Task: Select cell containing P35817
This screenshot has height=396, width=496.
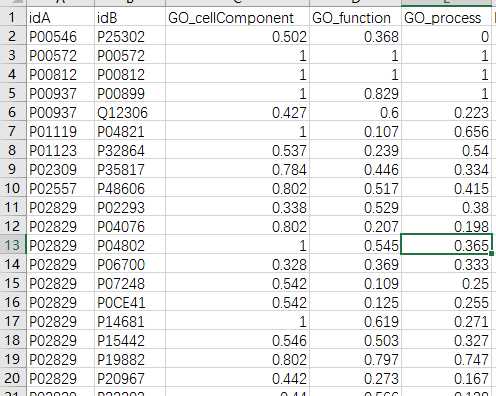Action: (x=130, y=169)
